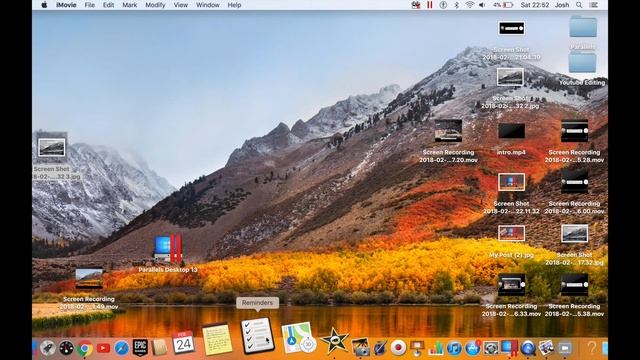Select Screen Recording ending 6.33.mov
Screen dimensions: 640x360
coord(511,295)
